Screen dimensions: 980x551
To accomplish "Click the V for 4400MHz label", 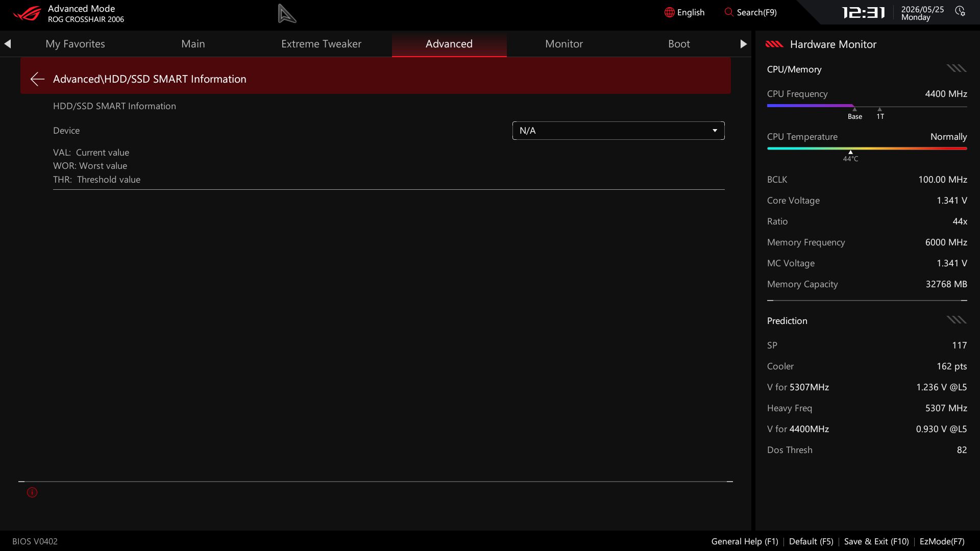I will [x=798, y=429].
